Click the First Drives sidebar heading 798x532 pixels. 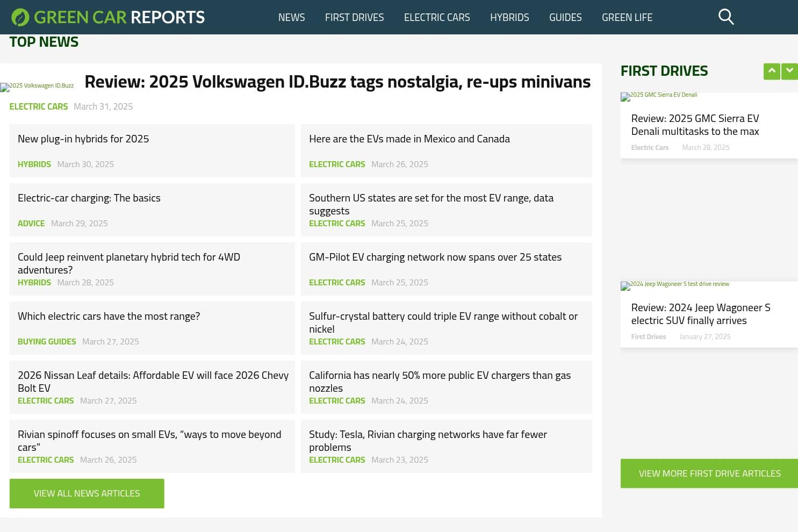pos(664,71)
